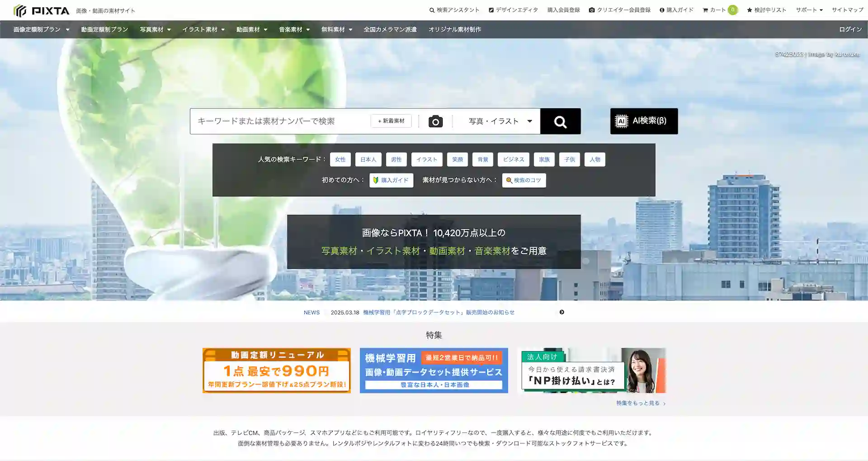Expand 写真素材 menu

(x=155, y=29)
